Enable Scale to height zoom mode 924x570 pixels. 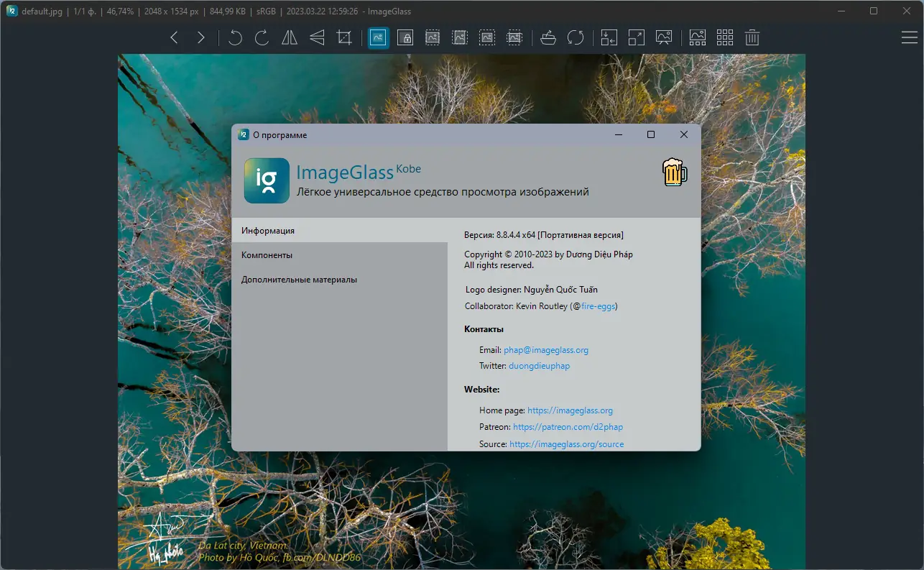(x=460, y=37)
